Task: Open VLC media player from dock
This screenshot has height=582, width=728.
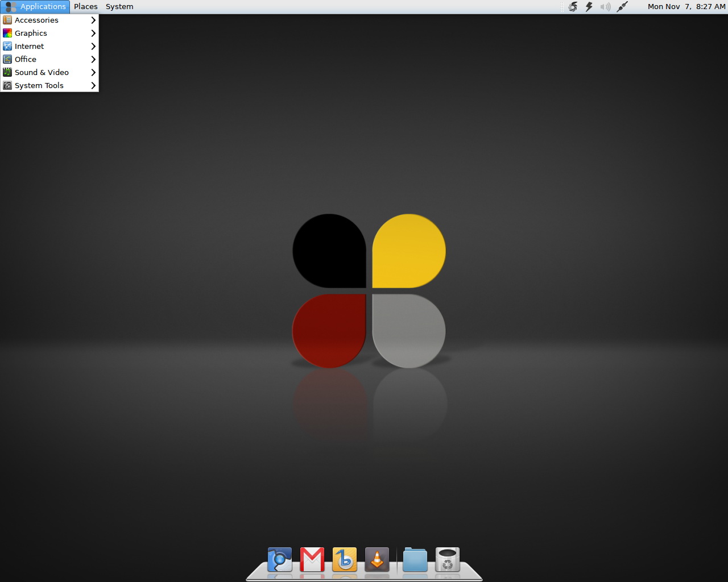Action: 377,559
